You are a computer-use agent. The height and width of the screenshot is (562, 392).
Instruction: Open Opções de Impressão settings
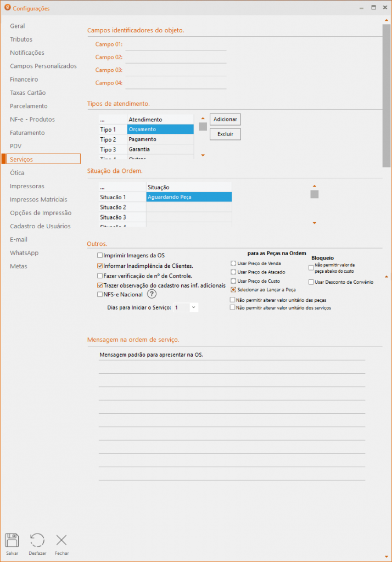pos(41,213)
